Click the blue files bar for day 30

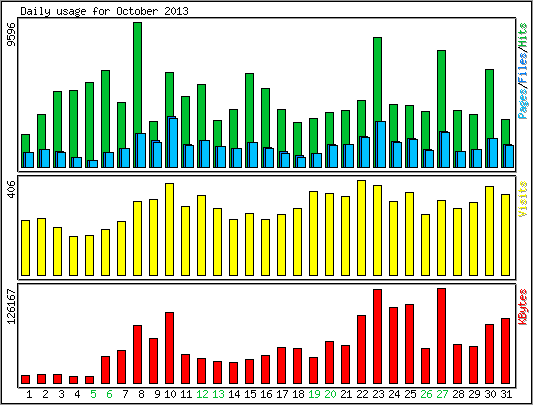pyautogui.click(x=492, y=153)
